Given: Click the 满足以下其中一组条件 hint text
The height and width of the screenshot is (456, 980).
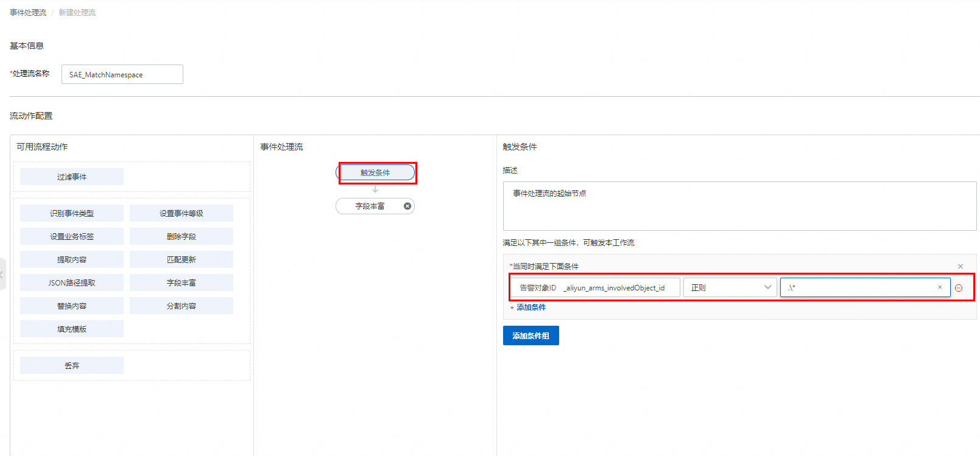Looking at the screenshot, I should [568, 243].
